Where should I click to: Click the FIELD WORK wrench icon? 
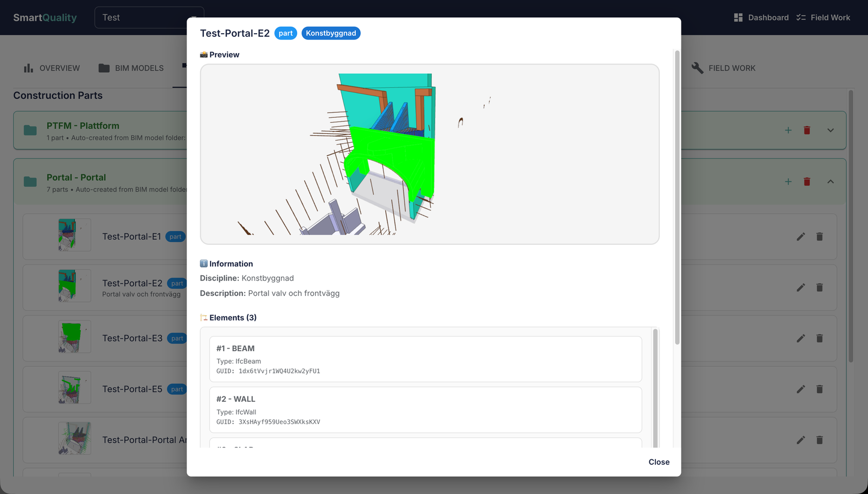pyautogui.click(x=698, y=68)
